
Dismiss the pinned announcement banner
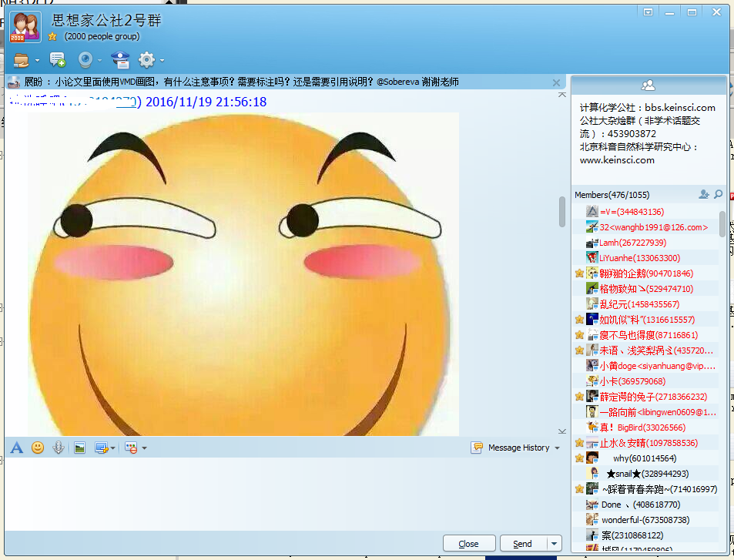556,83
